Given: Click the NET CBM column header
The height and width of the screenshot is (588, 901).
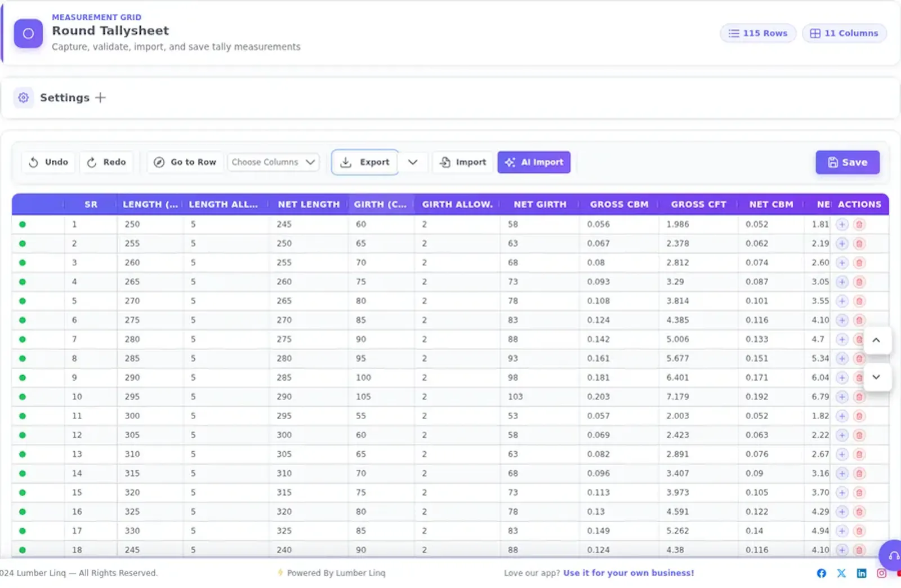Looking at the screenshot, I should click(771, 204).
